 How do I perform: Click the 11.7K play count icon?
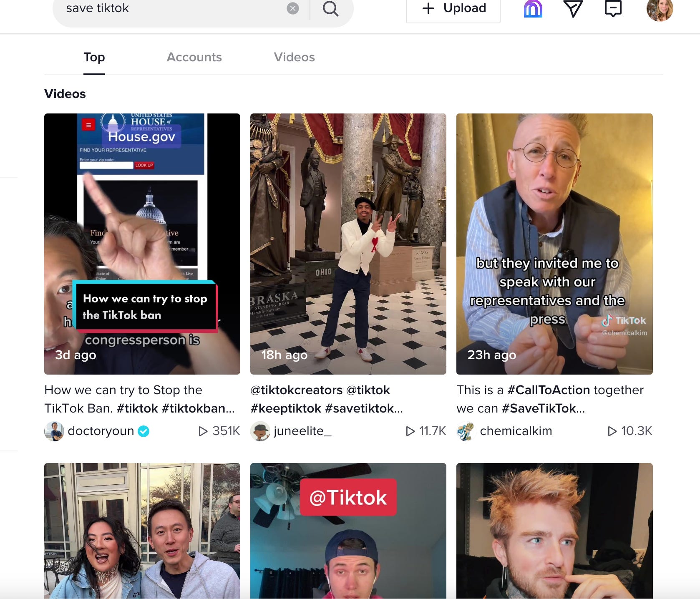[x=410, y=431]
